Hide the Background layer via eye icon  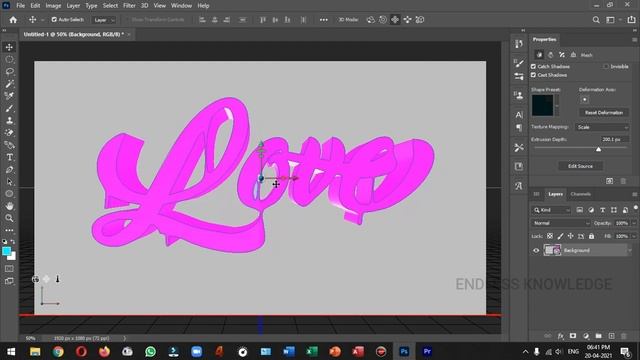(536, 250)
